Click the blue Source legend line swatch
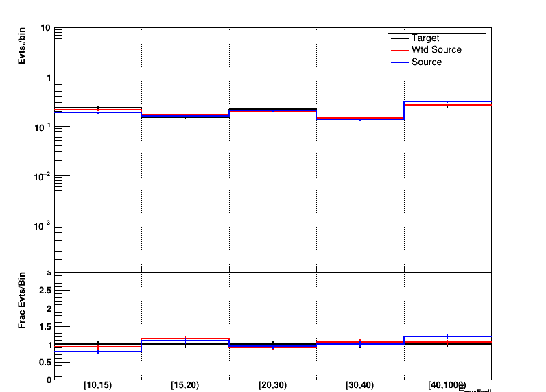Image resolution: width=546 pixels, height=392 pixels. pyautogui.click(x=399, y=62)
